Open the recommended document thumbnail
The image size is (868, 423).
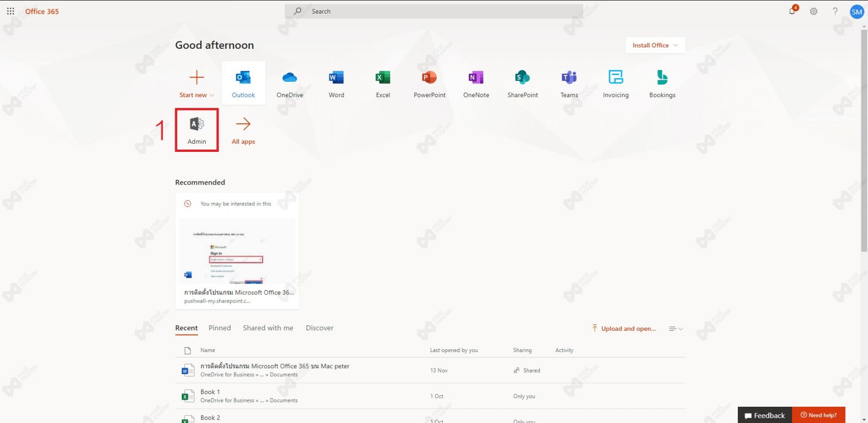tap(237, 251)
